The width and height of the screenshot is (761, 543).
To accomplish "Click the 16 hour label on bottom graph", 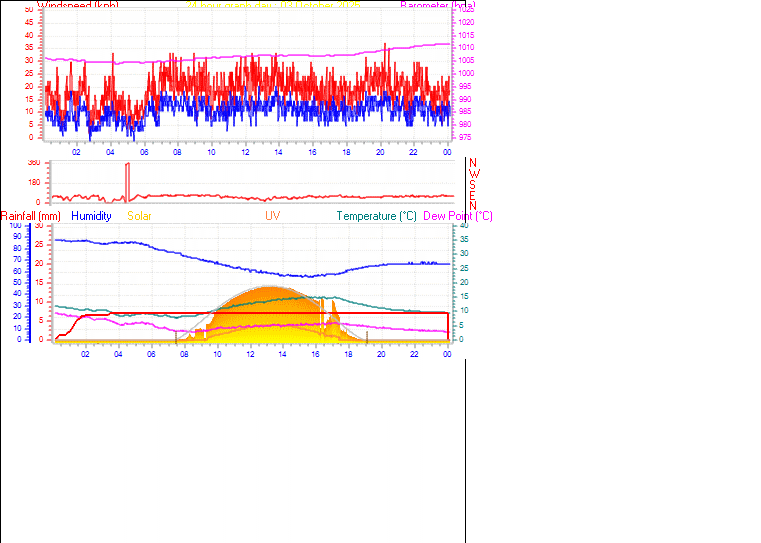I will click(315, 354).
